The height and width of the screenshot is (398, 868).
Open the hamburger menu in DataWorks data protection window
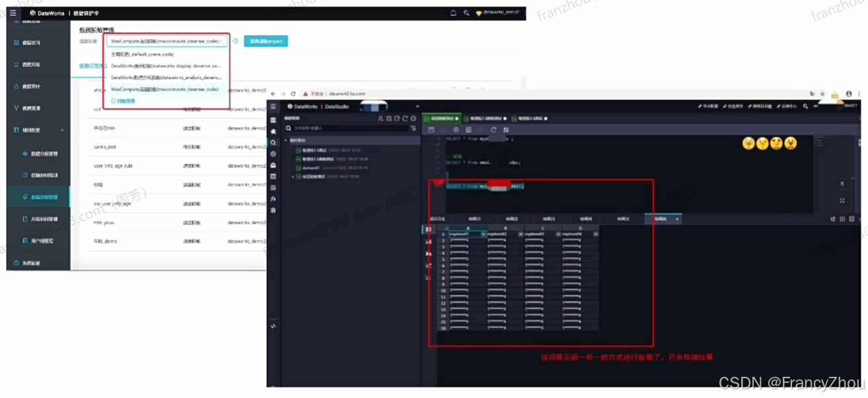[13, 13]
